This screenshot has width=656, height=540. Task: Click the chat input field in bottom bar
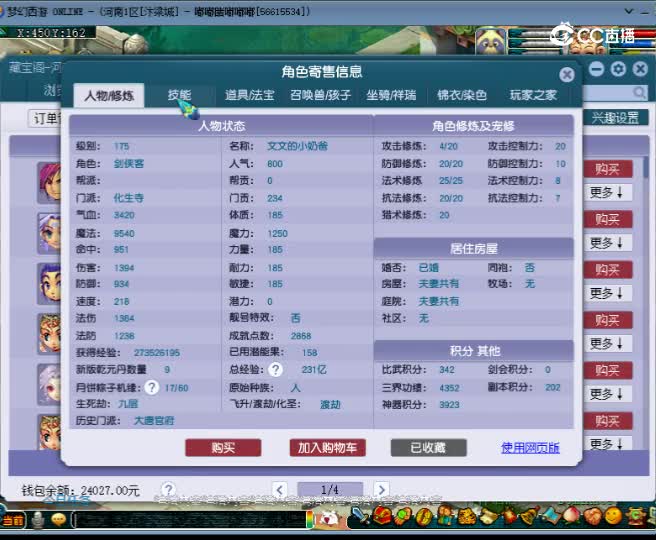click(x=190, y=520)
